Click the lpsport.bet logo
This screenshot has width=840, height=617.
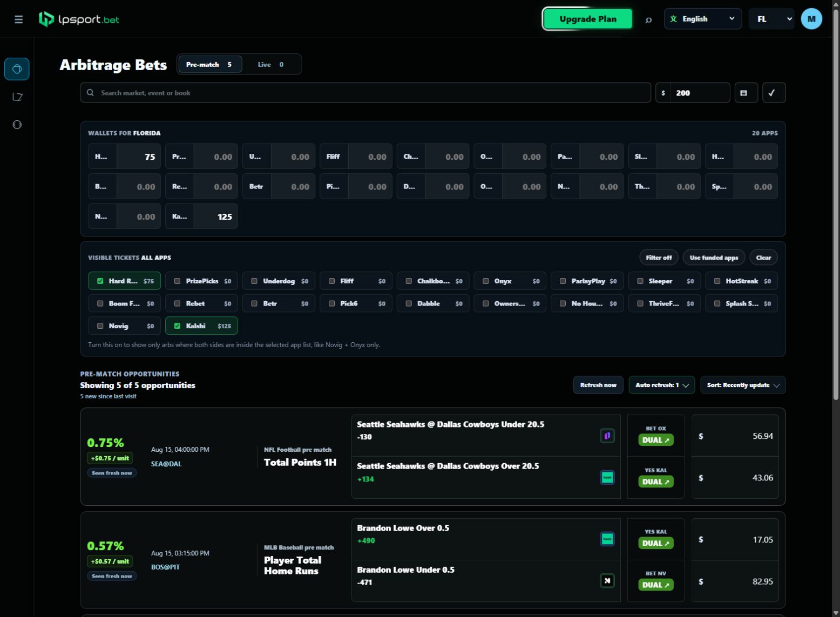pyautogui.click(x=79, y=19)
